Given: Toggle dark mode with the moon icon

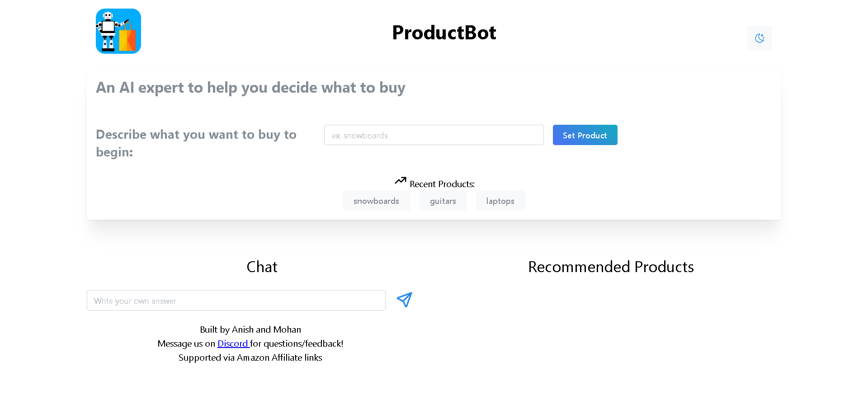Looking at the screenshot, I should point(759,38).
